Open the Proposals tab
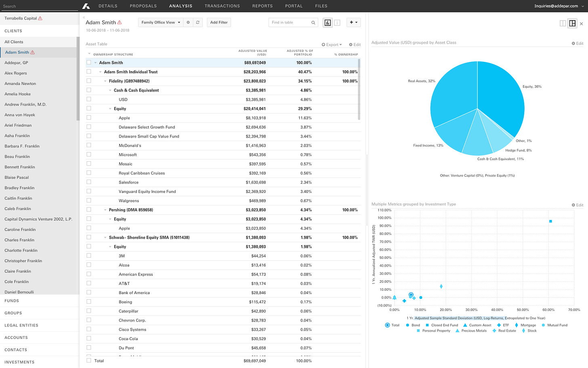The width and height of the screenshot is (588, 368). pyautogui.click(x=143, y=6)
